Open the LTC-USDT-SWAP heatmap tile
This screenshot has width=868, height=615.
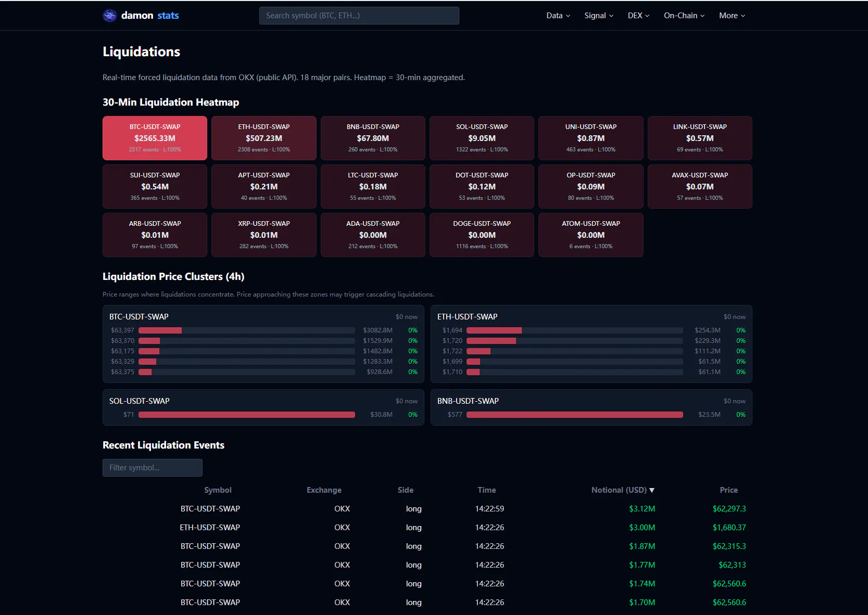(373, 186)
